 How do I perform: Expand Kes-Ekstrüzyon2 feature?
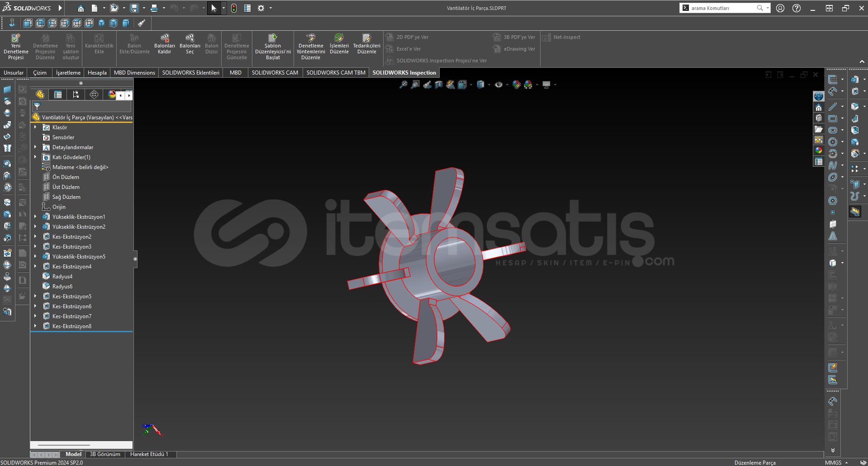(35, 237)
